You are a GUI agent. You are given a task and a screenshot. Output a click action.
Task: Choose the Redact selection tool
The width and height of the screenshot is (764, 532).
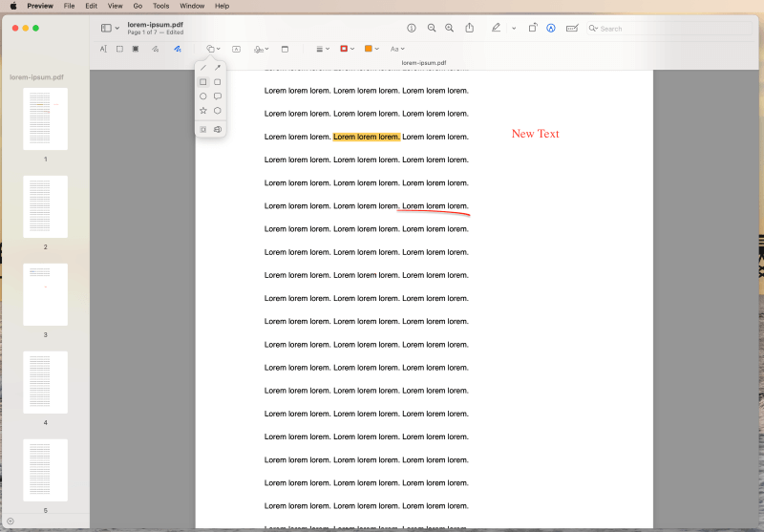pyautogui.click(x=136, y=49)
